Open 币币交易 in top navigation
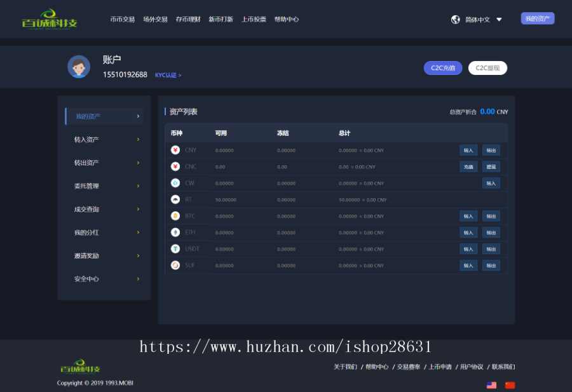The height and width of the screenshot is (392, 572). point(123,19)
